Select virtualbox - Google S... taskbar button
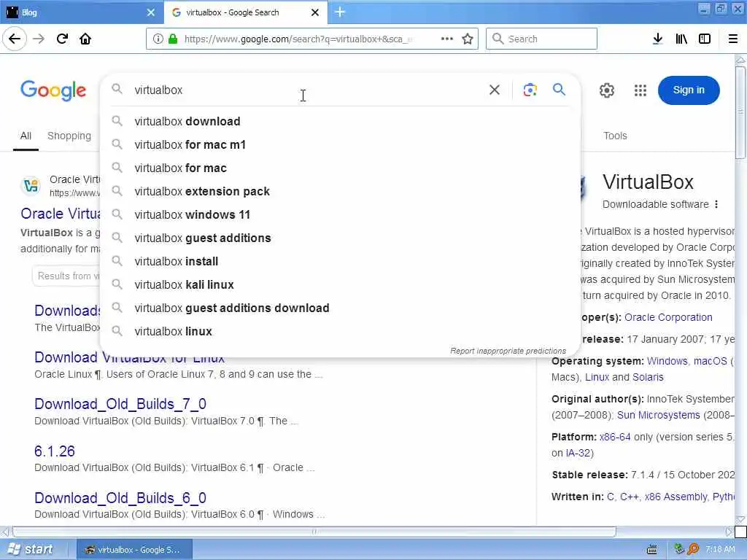The width and height of the screenshot is (747, 560). [134, 550]
